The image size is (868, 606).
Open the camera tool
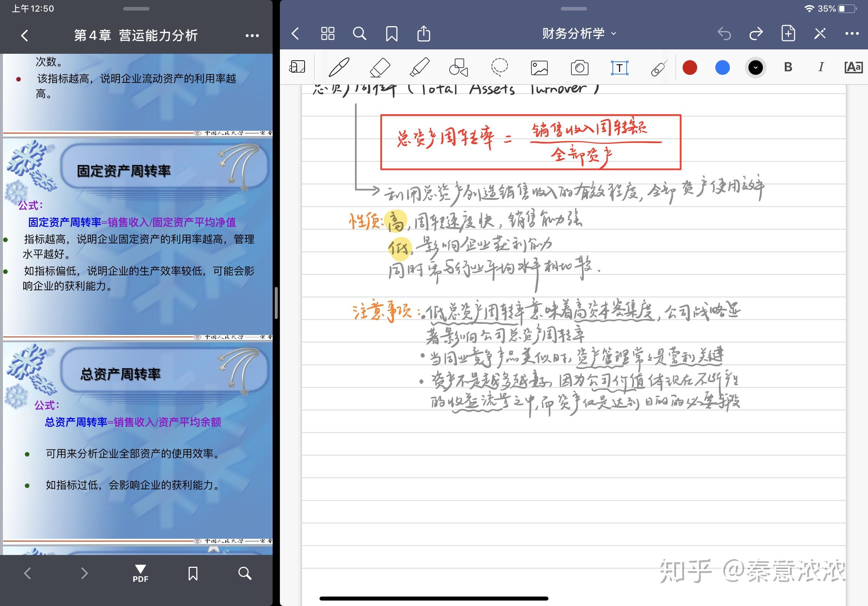click(x=579, y=68)
